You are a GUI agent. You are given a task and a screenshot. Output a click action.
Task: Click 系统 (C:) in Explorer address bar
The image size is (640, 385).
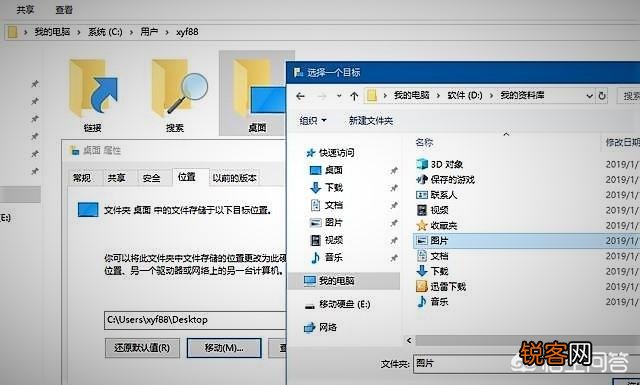coord(105,32)
